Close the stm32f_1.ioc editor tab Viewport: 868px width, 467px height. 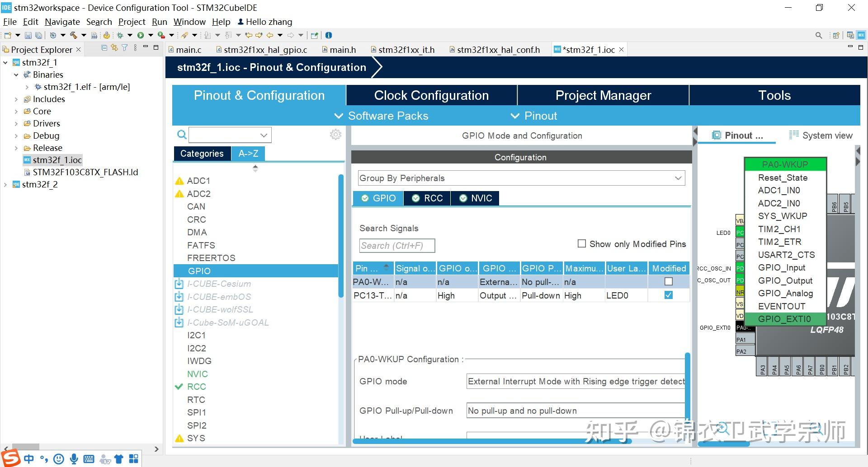click(622, 50)
